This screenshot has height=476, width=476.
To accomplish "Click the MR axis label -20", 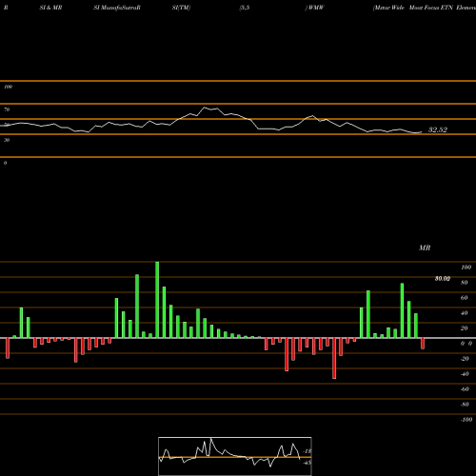I will [x=465, y=359].
